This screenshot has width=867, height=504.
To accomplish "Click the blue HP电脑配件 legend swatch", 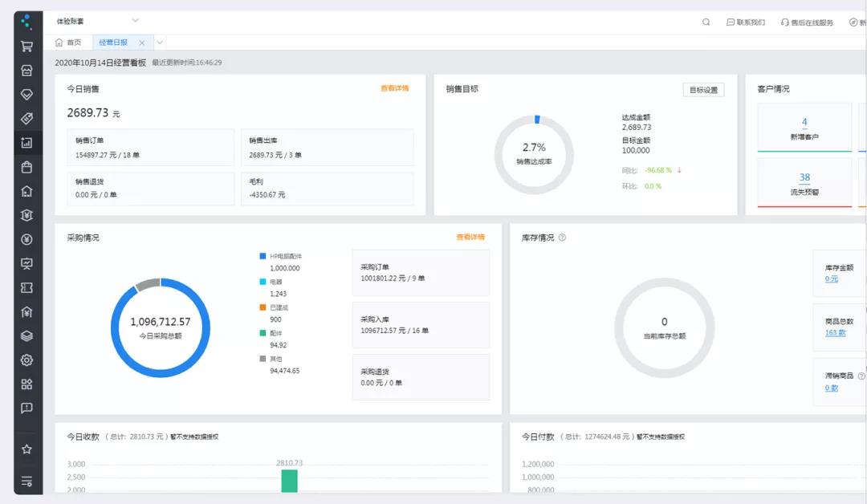I will tap(263, 256).
